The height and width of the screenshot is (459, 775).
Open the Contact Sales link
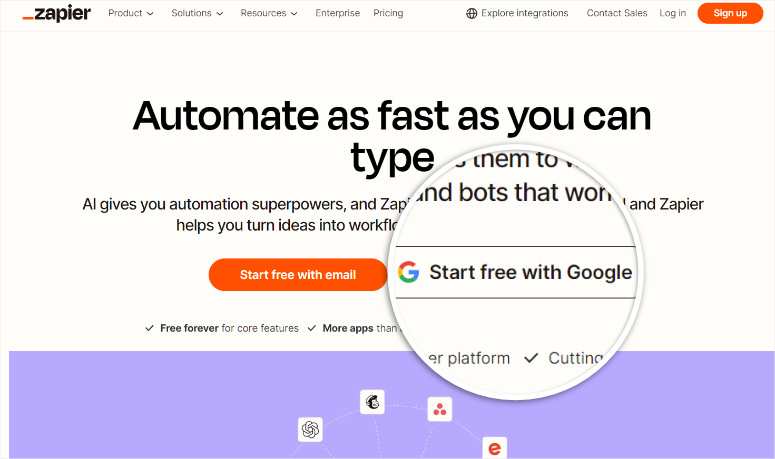(x=617, y=13)
